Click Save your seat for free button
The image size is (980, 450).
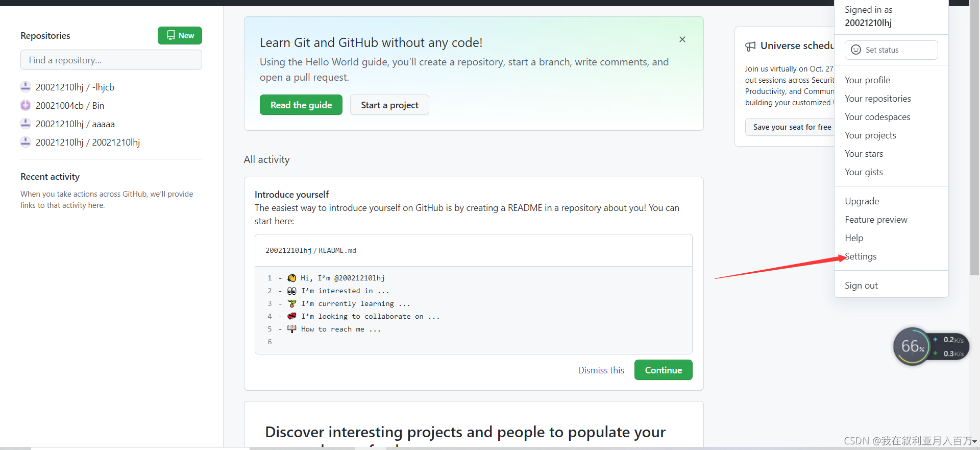(790, 127)
